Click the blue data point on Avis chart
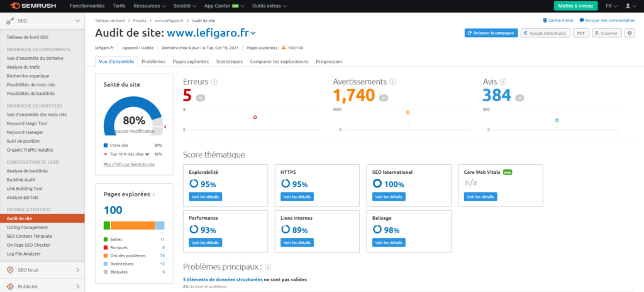 (557, 120)
